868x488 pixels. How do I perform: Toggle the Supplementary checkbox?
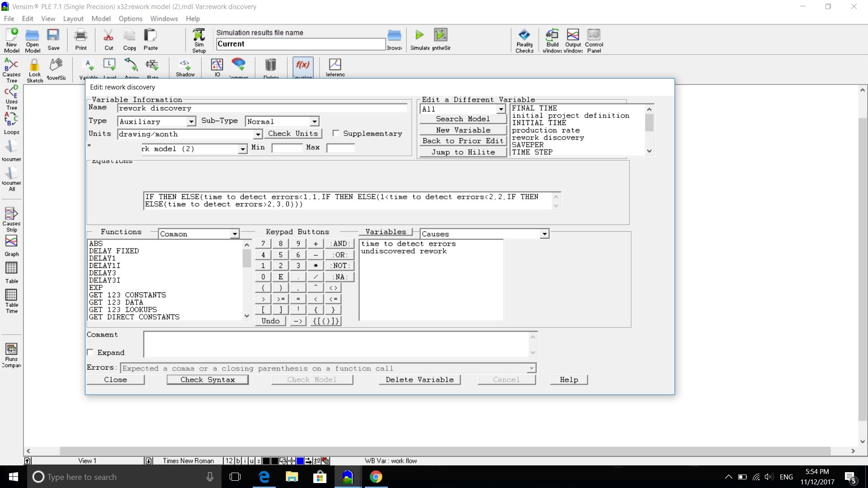point(335,133)
